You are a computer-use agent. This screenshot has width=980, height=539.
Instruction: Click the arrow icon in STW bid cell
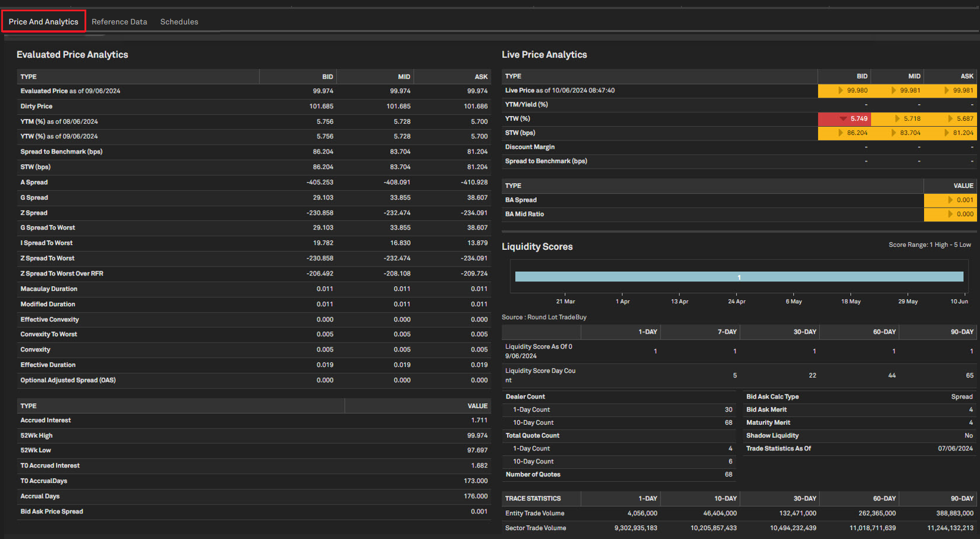(x=840, y=133)
